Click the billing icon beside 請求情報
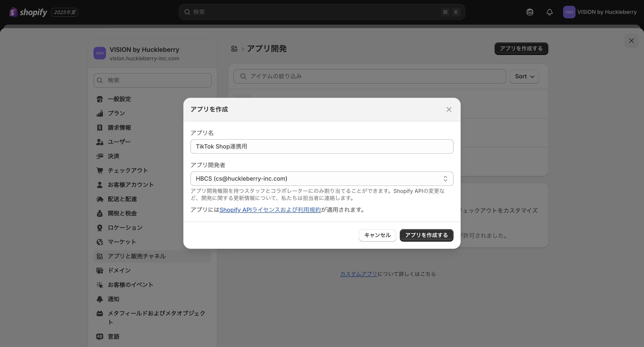Screen dimensions: 644x347 click(x=100, y=128)
